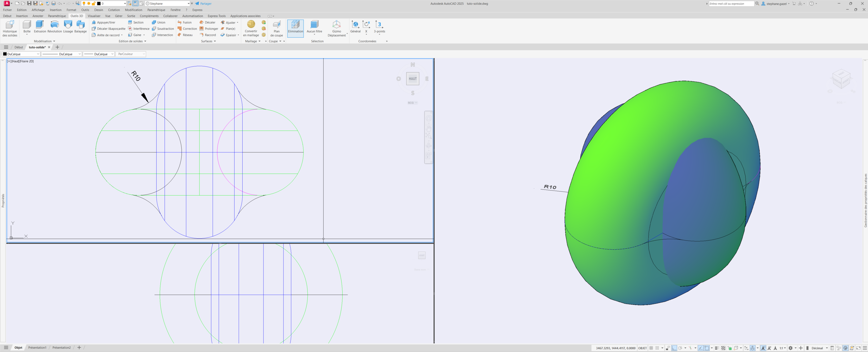Image resolution: width=868 pixels, height=352 pixels.
Task: Click the Union solid editing icon
Action: tap(154, 22)
